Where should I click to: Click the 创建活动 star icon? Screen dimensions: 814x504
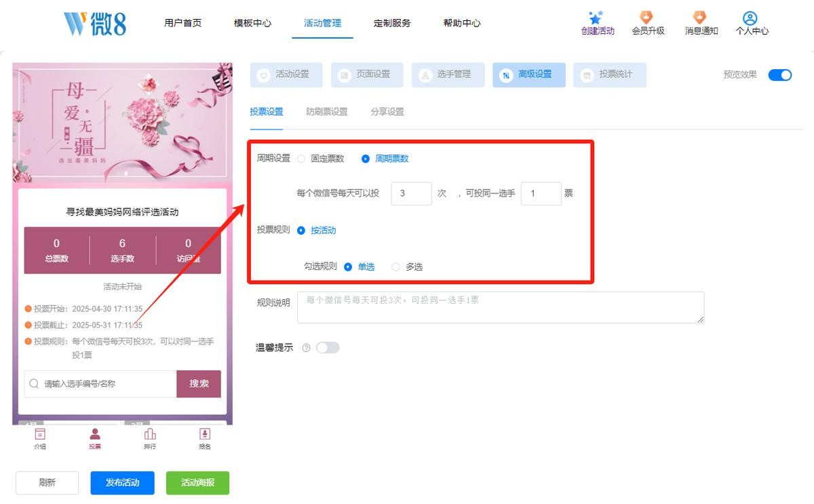596,18
